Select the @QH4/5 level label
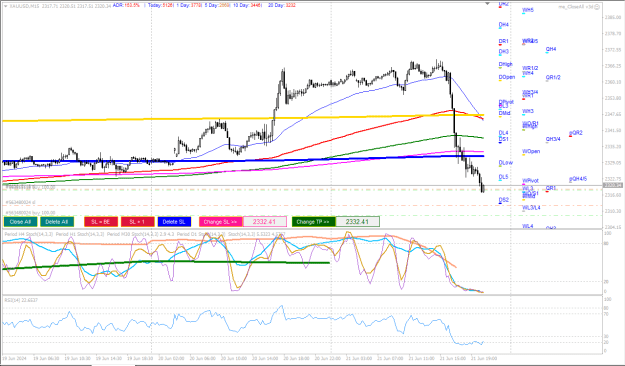625x366 pixels. coord(578,179)
